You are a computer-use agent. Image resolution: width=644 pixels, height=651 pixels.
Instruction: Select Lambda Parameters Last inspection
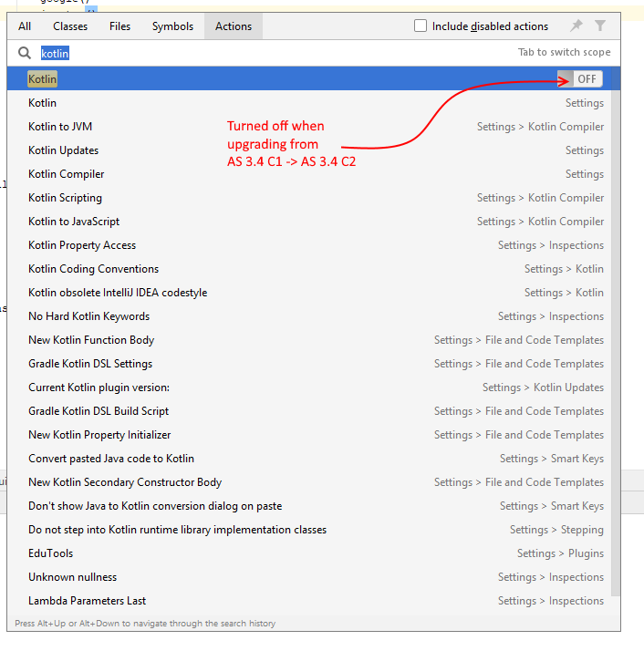click(87, 601)
